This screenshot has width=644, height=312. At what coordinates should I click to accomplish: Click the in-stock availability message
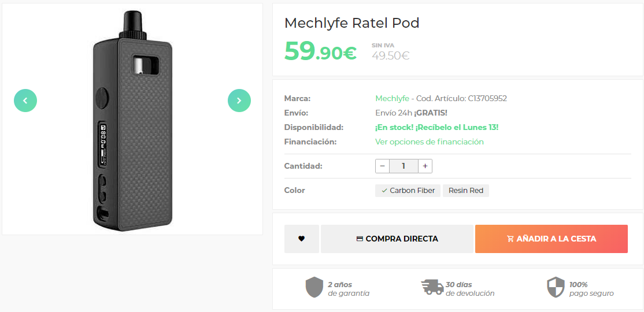[436, 127]
